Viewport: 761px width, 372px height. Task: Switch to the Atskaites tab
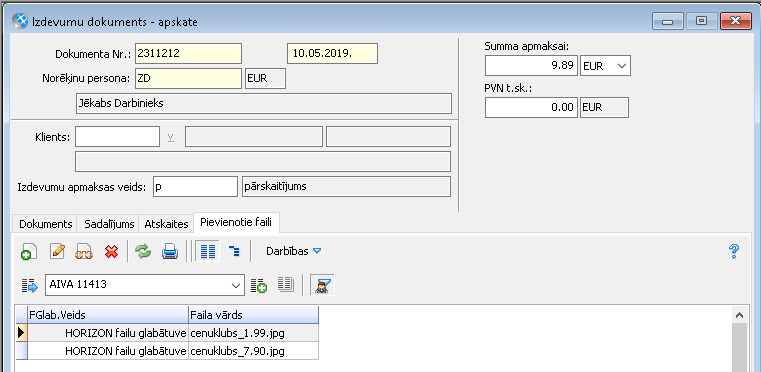[x=166, y=224]
